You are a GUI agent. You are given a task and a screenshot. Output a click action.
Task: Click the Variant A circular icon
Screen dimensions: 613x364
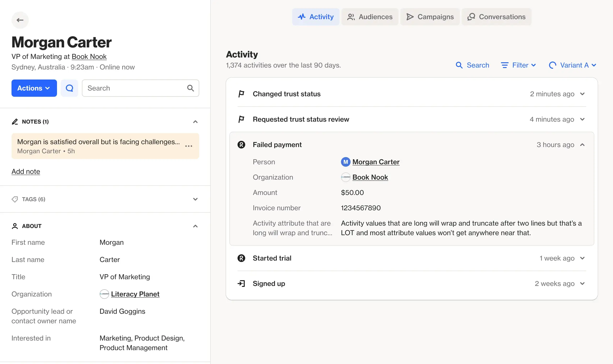pos(552,65)
